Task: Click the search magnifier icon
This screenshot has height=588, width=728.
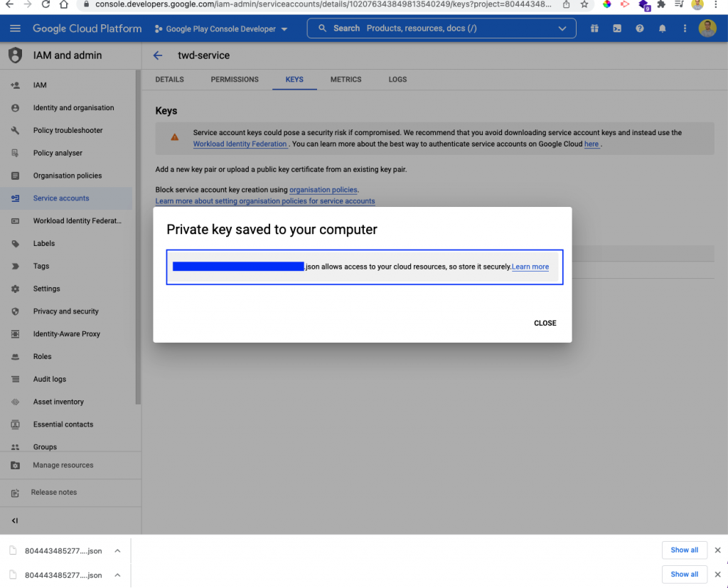Action: click(x=322, y=28)
